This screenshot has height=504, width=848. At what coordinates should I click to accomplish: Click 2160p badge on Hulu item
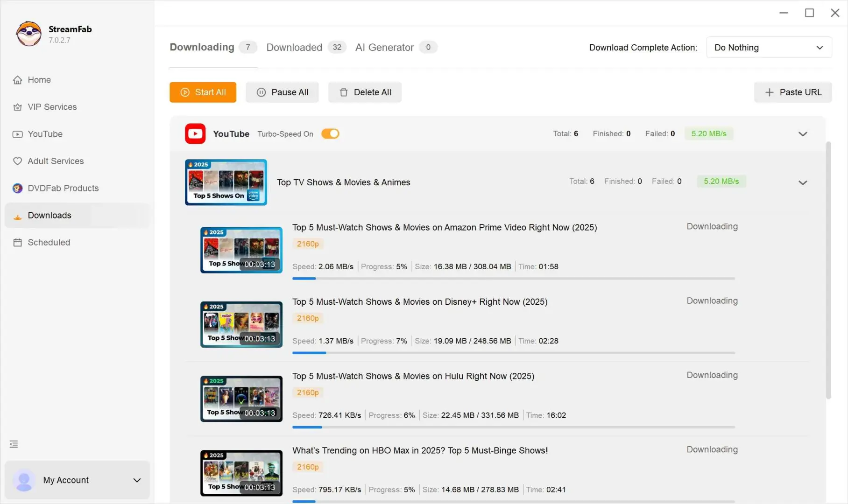[x=308, y=392]
